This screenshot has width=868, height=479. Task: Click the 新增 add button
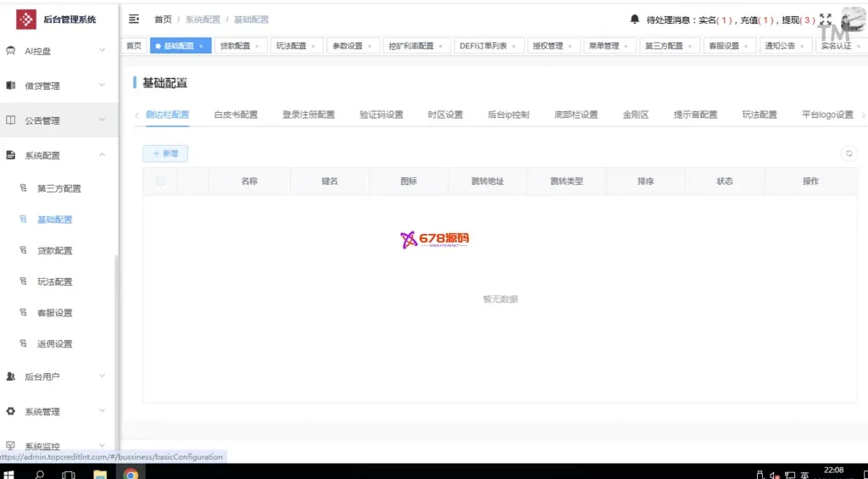(165, 153)
